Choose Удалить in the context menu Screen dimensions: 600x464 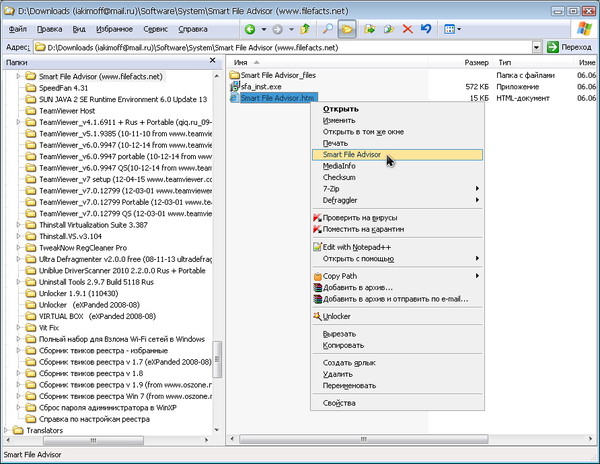(x=397, y=374)
